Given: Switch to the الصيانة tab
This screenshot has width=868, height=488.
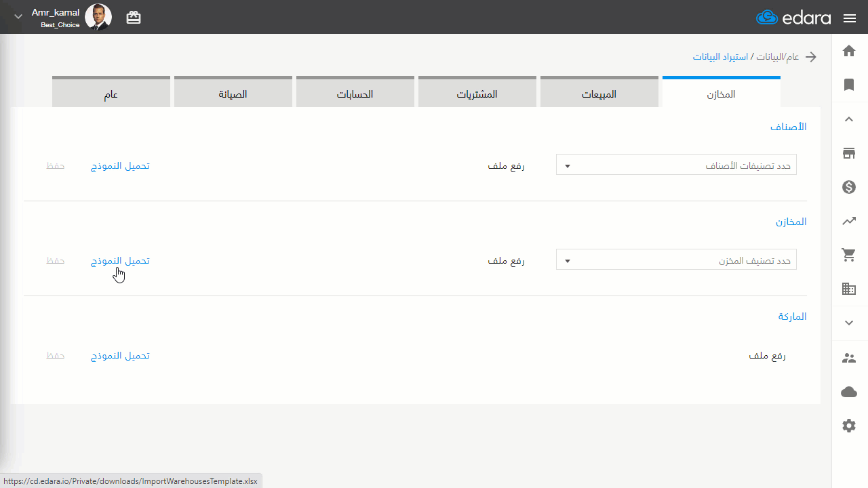Looking at the screenshot, I should click(x=233, y=92).
